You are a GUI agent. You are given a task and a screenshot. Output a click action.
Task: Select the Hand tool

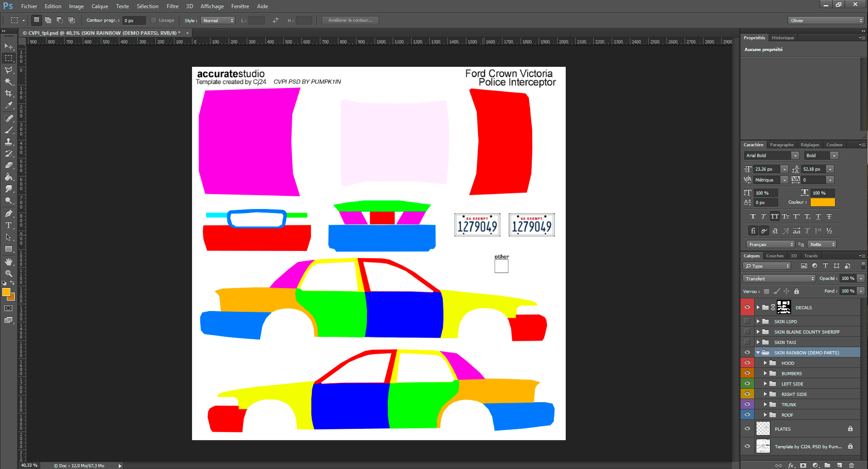[9, 262]
